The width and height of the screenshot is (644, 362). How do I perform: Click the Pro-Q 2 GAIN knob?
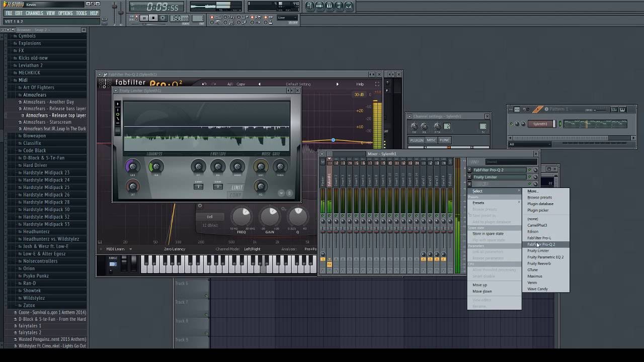(270, 217)
